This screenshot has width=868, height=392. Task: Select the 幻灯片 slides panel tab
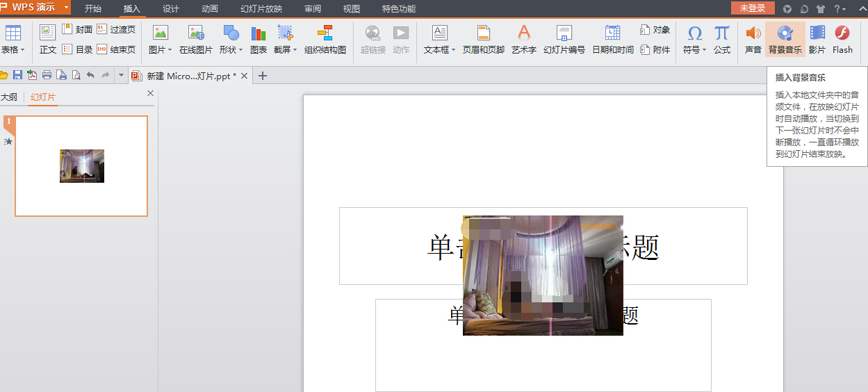click(43, 97)
